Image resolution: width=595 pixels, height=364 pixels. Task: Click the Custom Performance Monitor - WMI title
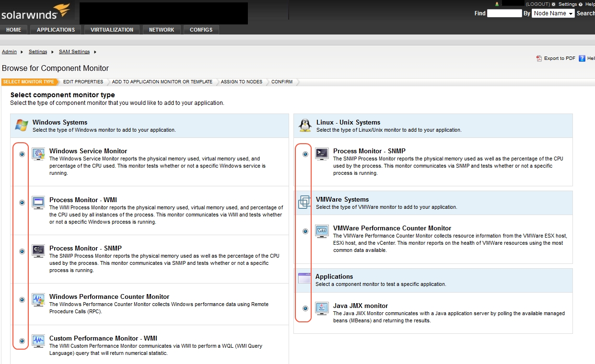click(x=103, y=338)
